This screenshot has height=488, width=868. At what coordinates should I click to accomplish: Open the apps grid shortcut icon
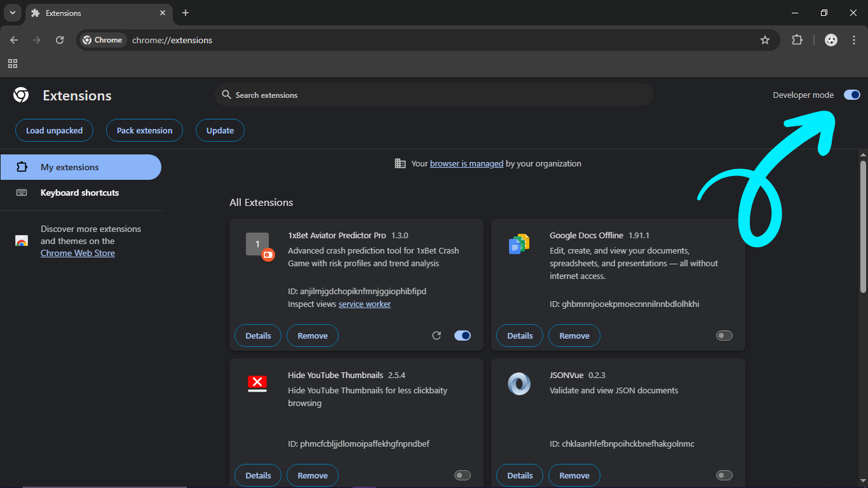[x=13, y=64]
